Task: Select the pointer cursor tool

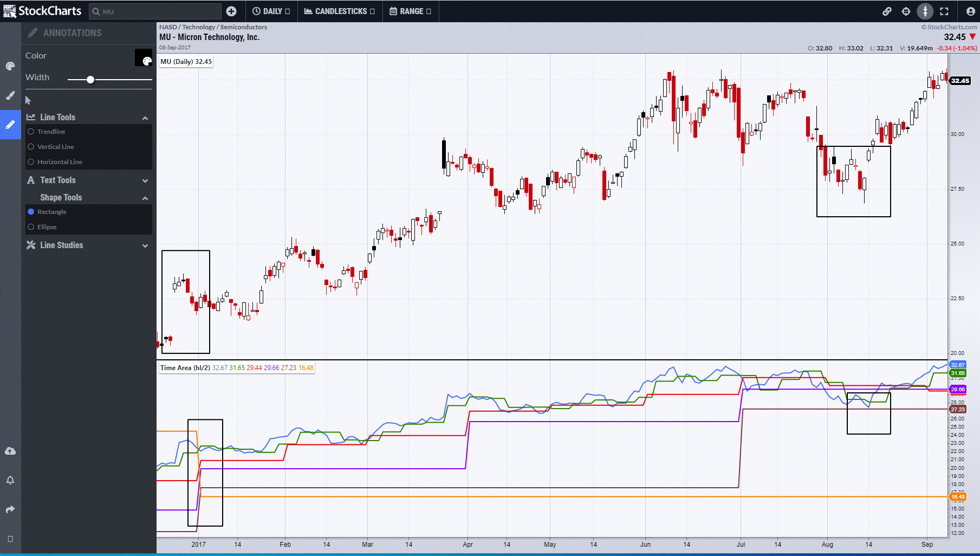Action: pos(28,100)
